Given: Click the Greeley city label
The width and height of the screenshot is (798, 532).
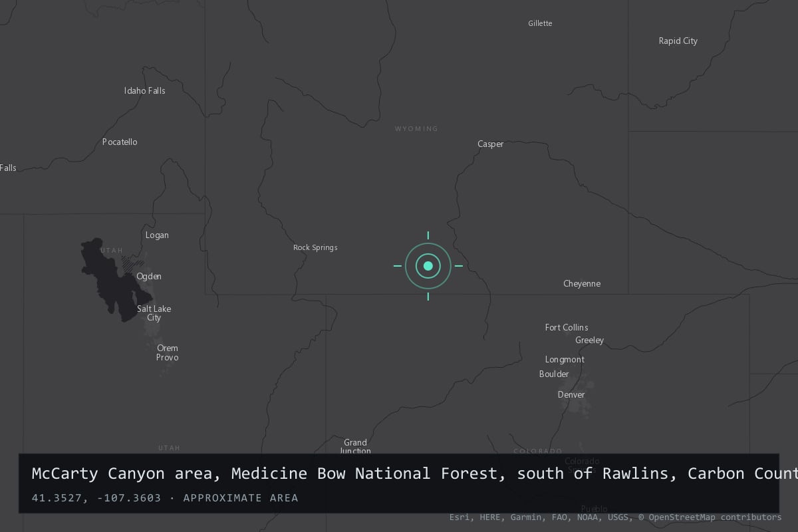Looking at the screenshot, I should point(590,340).
